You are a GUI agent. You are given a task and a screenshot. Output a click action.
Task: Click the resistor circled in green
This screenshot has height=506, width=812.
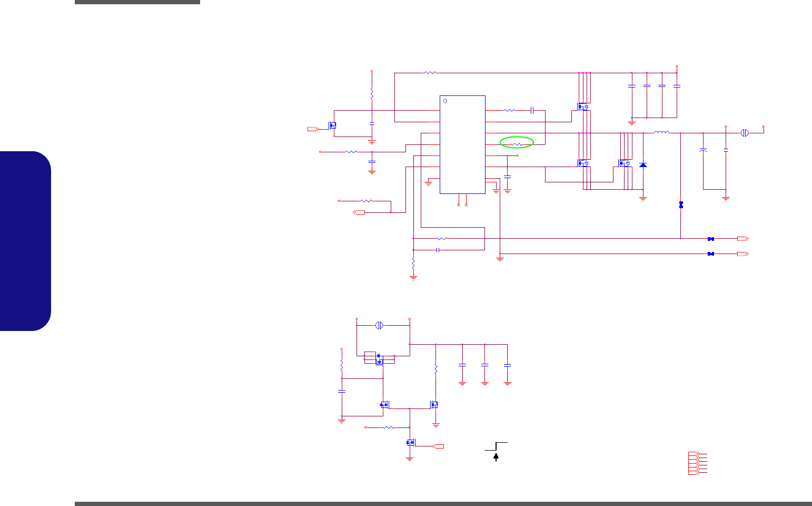point(517,144)
